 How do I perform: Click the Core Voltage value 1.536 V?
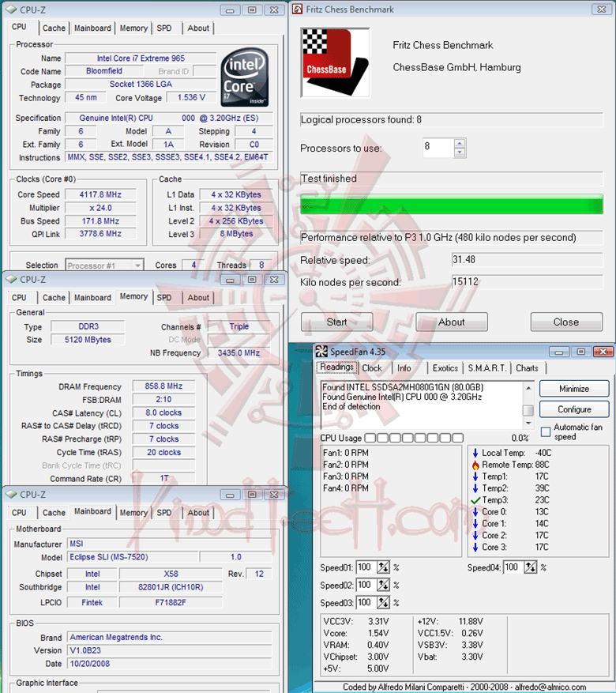tap(191, 98)
